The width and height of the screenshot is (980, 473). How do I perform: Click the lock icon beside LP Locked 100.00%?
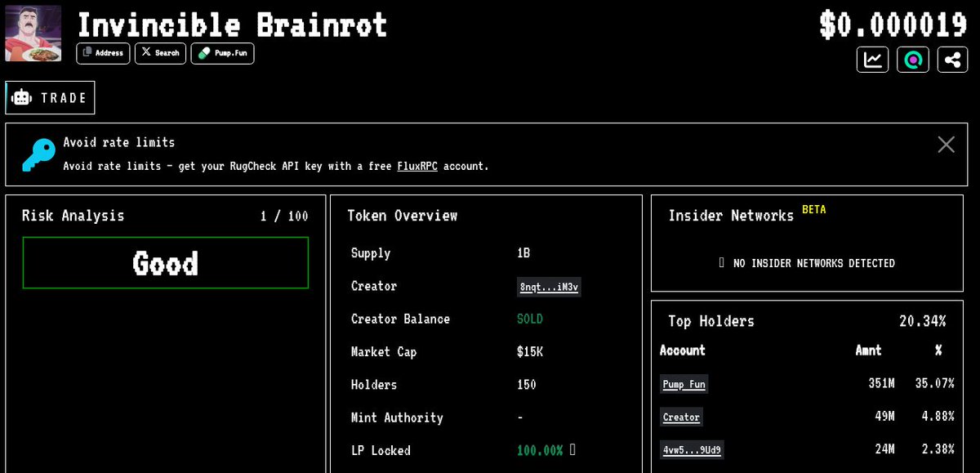click(x=572, y=449)
